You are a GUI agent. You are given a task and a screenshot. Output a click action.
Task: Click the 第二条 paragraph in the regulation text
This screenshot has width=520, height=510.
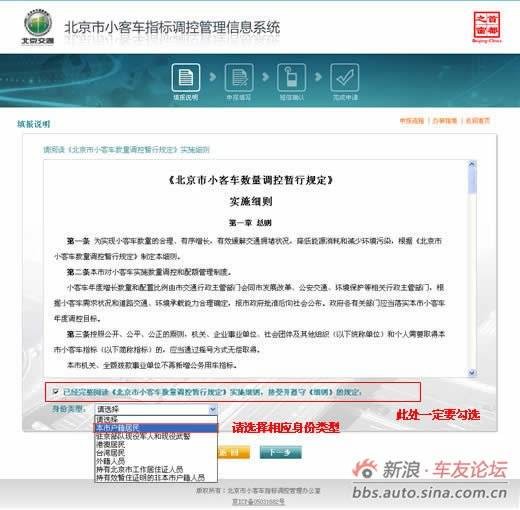click(149, 272)
